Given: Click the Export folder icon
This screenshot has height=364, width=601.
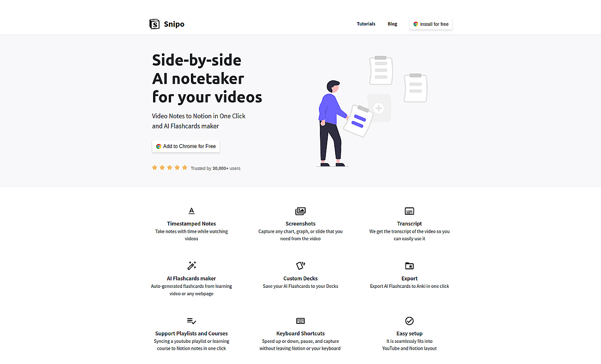Looking at the screenshot, I should 410,266.
